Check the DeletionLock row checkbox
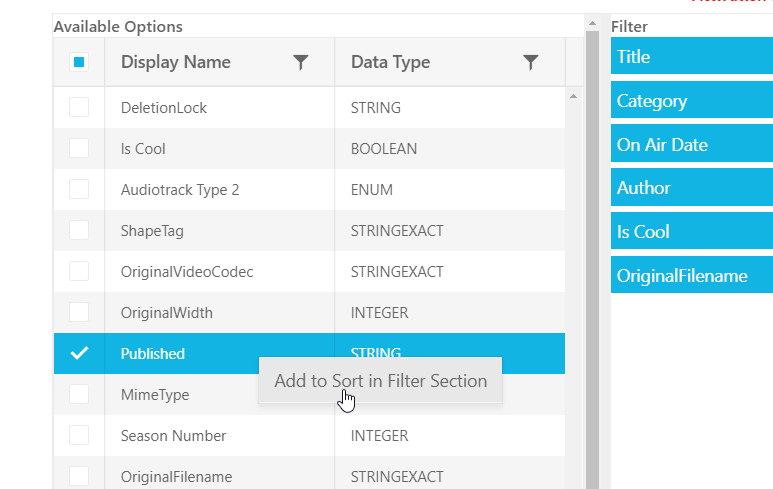The height and width of the screenshot is (489, 773). (79, 107)
